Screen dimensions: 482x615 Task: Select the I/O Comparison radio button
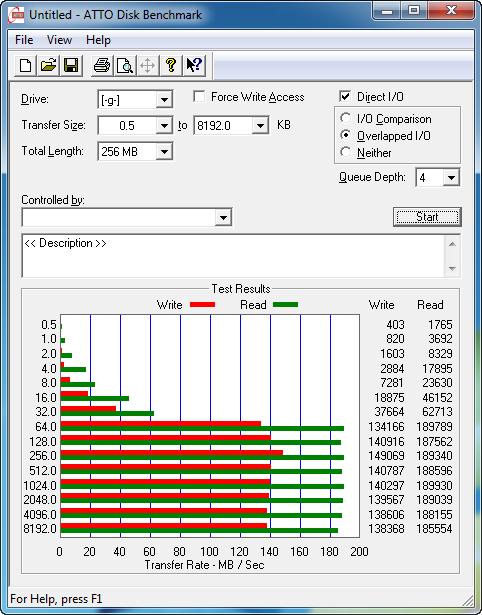pyautogui.click(x=346, y=118)
